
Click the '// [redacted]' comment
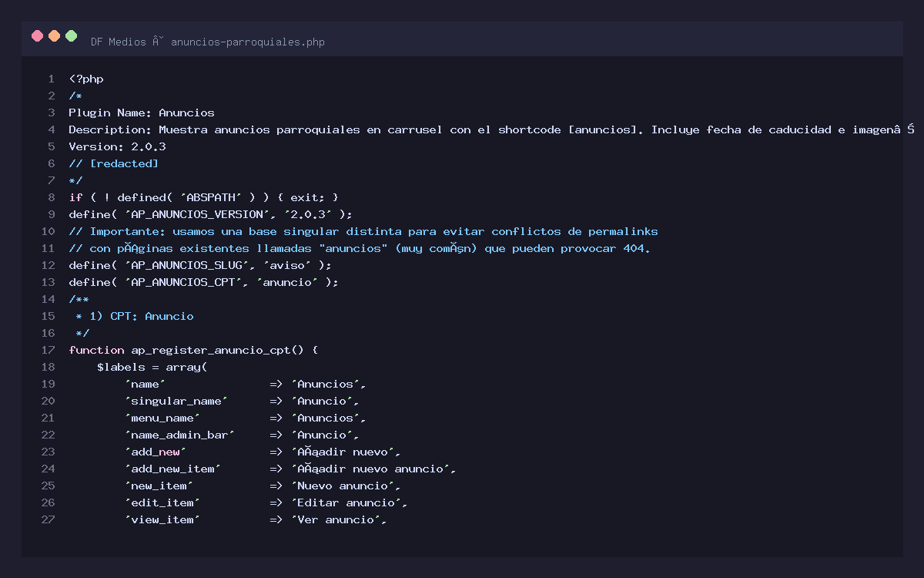[x=113, y=163]
